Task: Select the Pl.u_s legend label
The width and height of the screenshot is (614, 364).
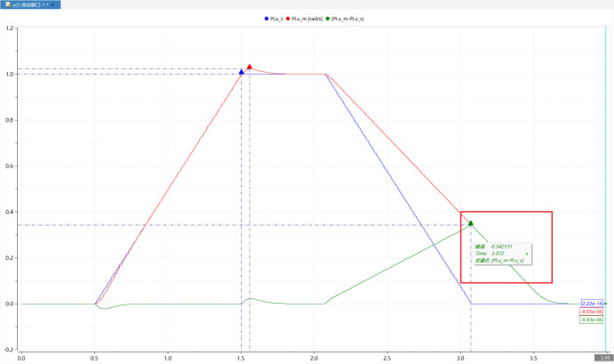Action: coord(276,19)
